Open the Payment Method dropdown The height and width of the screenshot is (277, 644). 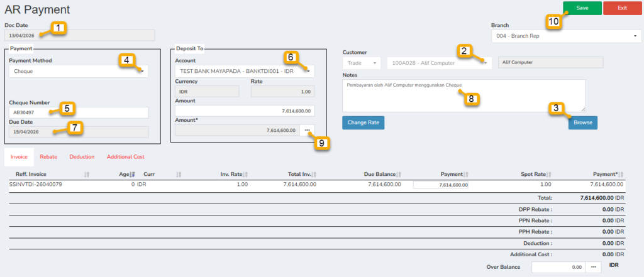click(79, 71)
